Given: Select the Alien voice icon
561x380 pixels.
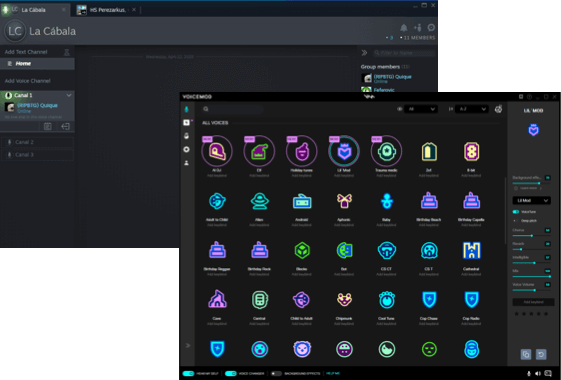Looking at the screenshot, I should [259, 201].
